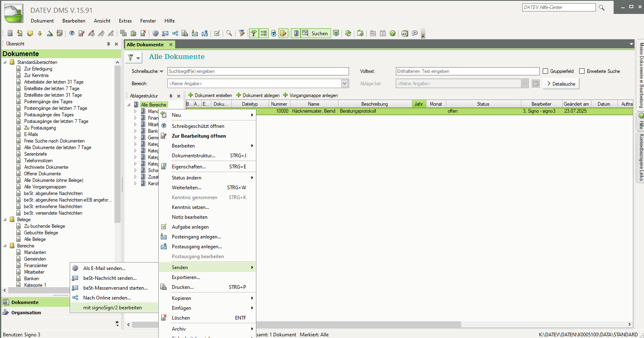This screenshot has width=644, height=338.
Task: Click the speech bubble feedback icon
Action: point(415,33)
